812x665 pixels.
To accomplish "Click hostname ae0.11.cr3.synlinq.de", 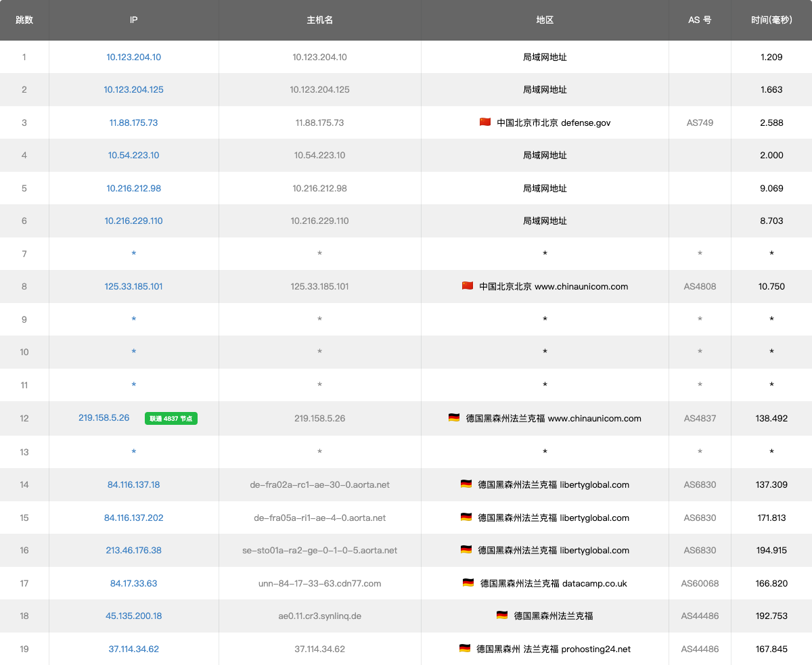I will (x=319, y=616).
